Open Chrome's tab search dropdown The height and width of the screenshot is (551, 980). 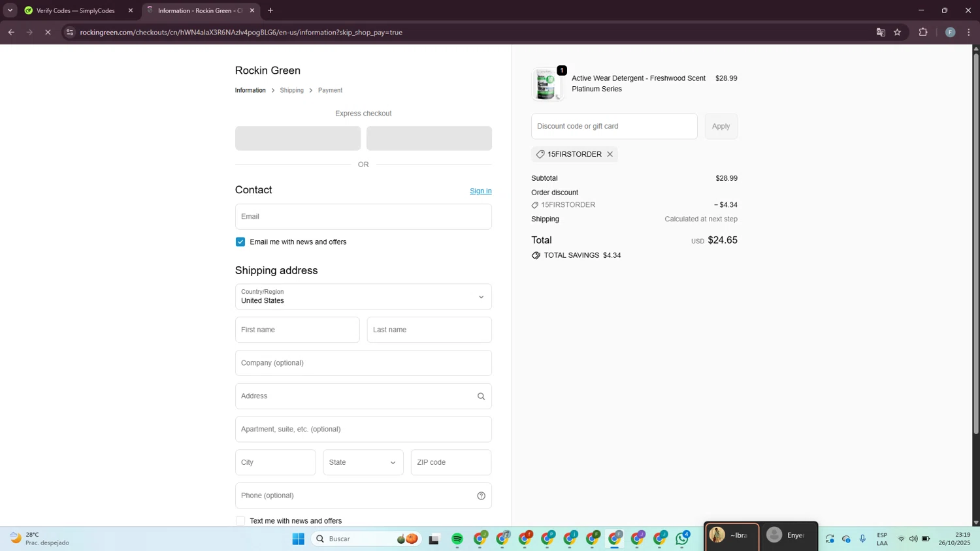click(10, 10)
